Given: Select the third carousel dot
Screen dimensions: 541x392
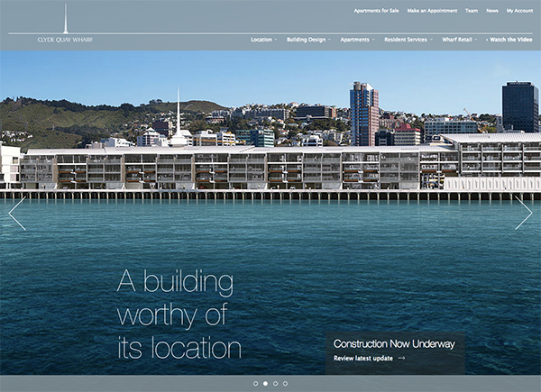Looking at the screenshot, I should [275, 384].
